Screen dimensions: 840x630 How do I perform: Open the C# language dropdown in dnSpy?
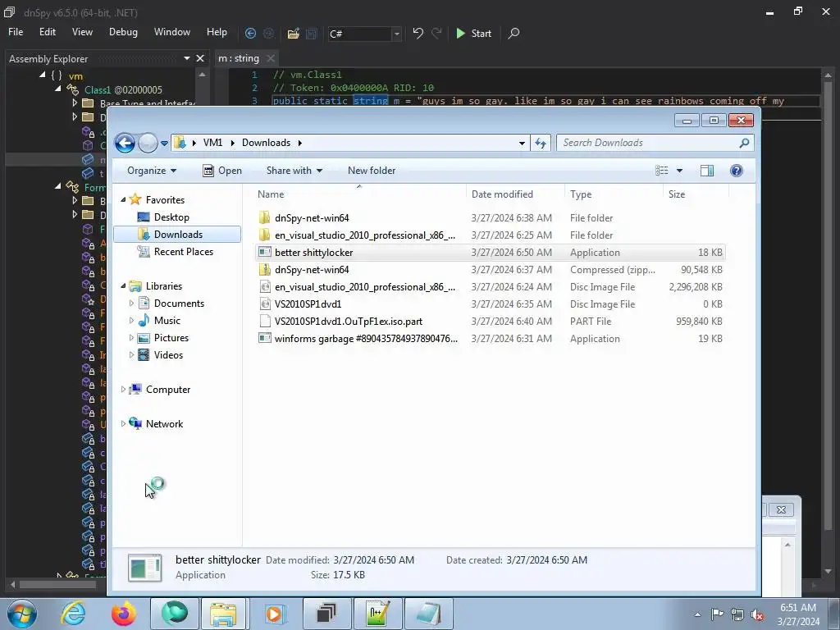(x=396, y=34)
